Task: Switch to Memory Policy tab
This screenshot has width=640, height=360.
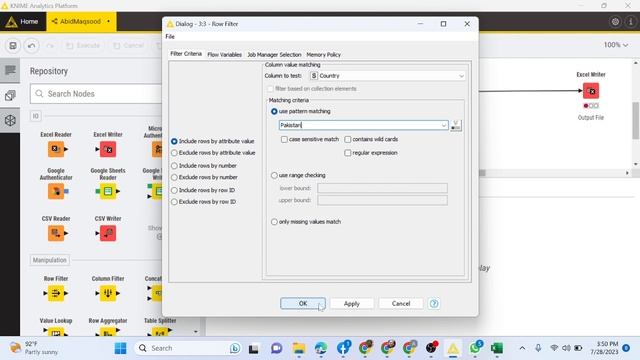Action: 324,54
